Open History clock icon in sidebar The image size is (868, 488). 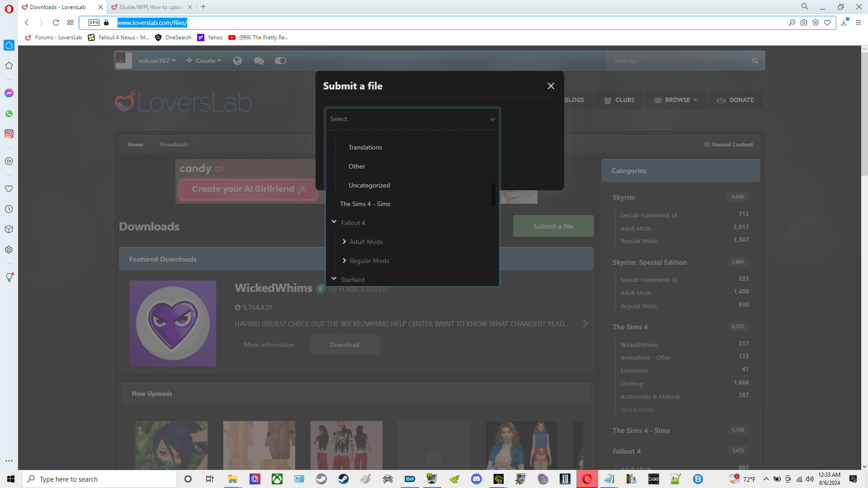click(9, 209)
